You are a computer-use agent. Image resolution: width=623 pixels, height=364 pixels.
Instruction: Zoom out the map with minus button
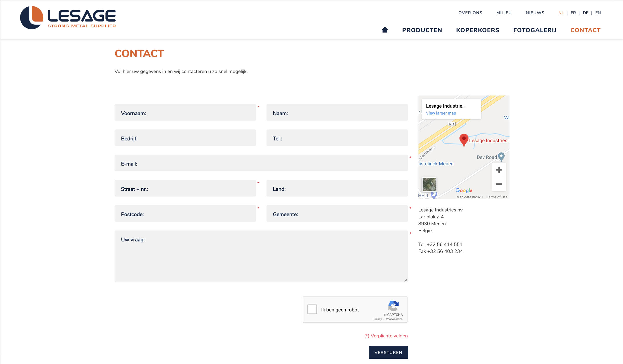pos(499,184)
